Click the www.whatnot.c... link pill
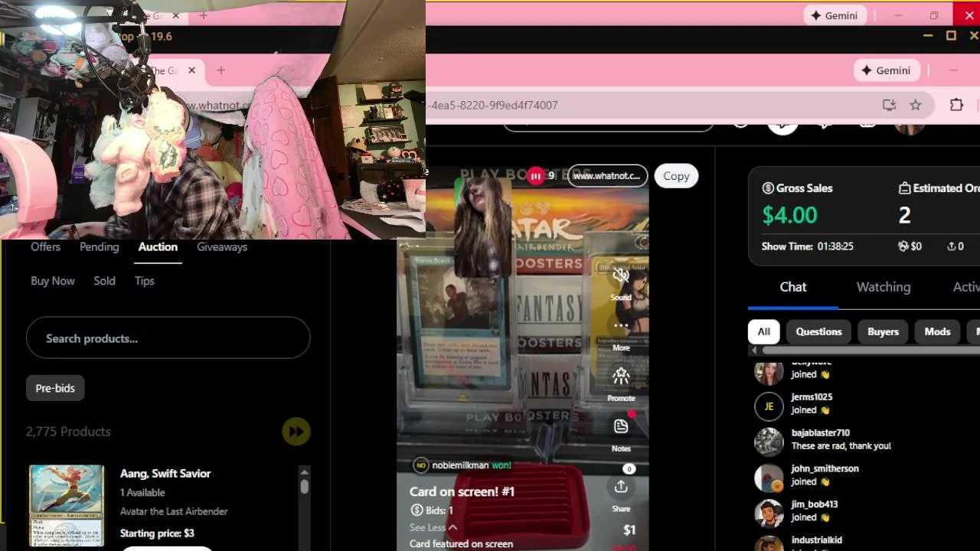 click(607, 176)
